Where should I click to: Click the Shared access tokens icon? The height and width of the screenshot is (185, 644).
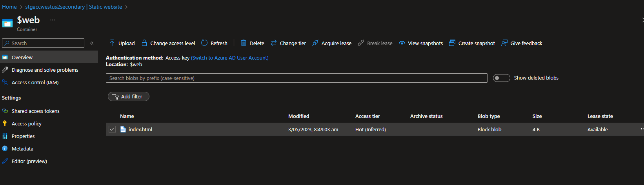click(x=5, y=111)
